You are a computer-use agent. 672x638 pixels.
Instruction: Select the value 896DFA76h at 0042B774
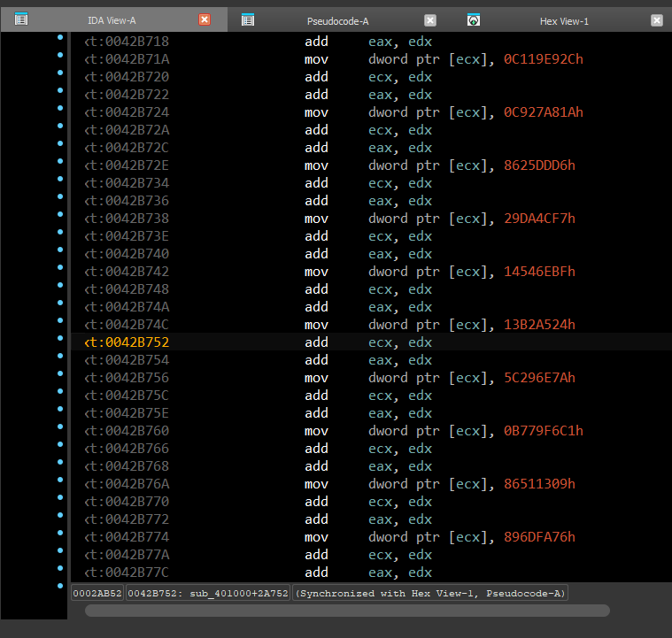tap(538, 537)
